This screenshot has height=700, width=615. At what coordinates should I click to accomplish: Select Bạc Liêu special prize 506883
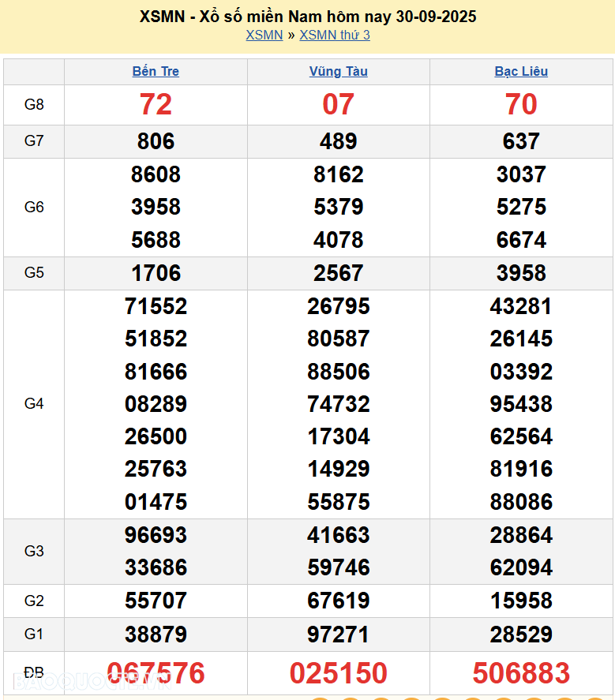coord(521,673)
